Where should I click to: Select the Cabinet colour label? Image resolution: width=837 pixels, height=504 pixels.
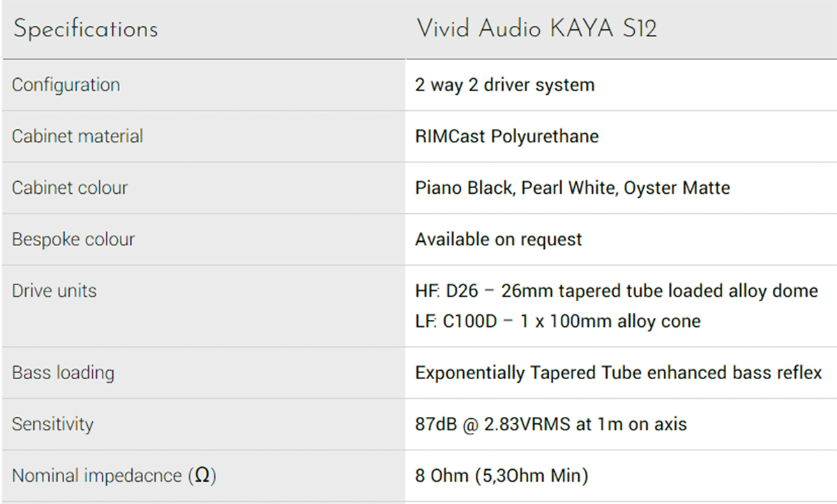70,188
